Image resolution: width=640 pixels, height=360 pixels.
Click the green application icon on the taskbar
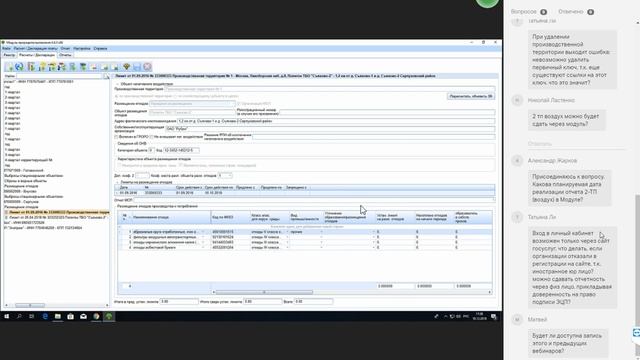coord(109,316)
